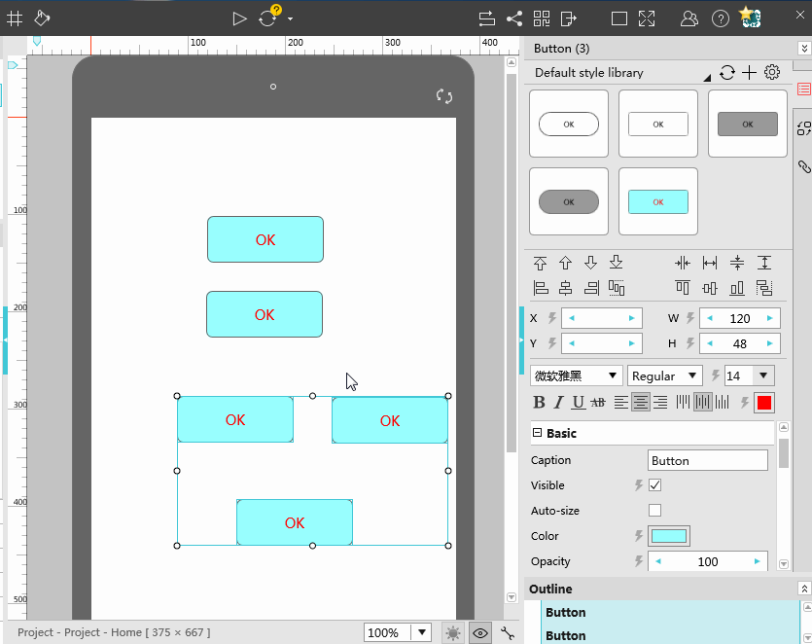Screen dimensions: 812x644
Task: Run the project with play button
Action: (x=239, y=19)
